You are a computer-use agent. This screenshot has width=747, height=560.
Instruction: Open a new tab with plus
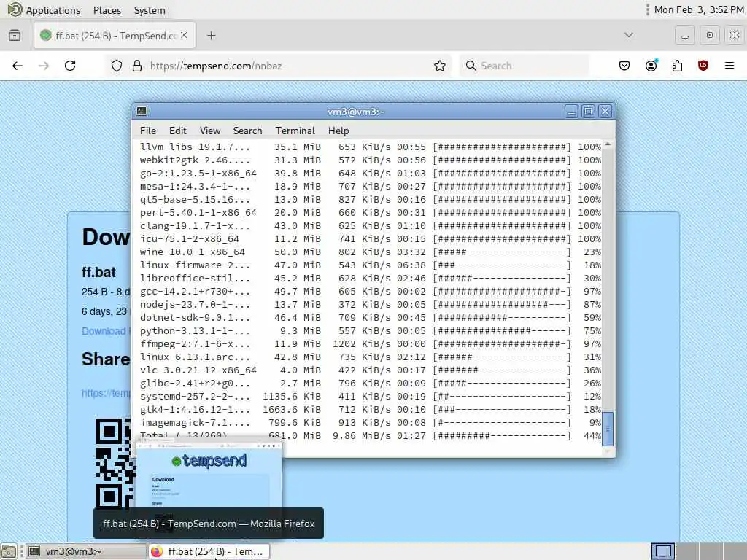point(211,36)
